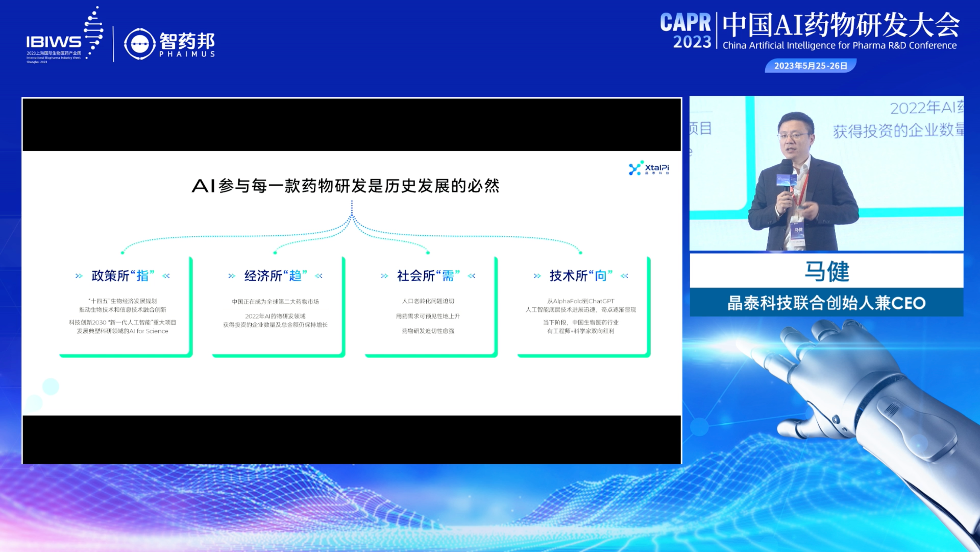The image size is (980, 552).
Task: Click the speaker video thumbnail
Action: (x=826, y=173)
